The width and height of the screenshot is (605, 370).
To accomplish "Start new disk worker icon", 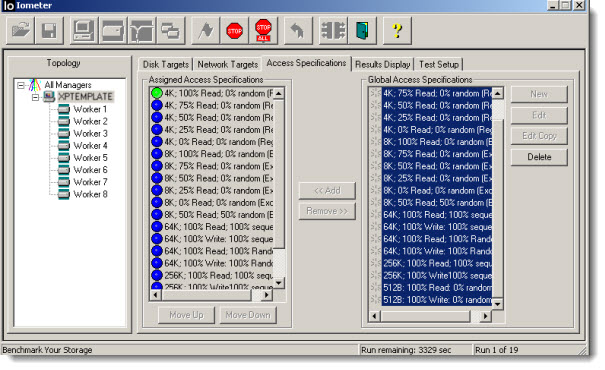I will [x=113, y=30].
